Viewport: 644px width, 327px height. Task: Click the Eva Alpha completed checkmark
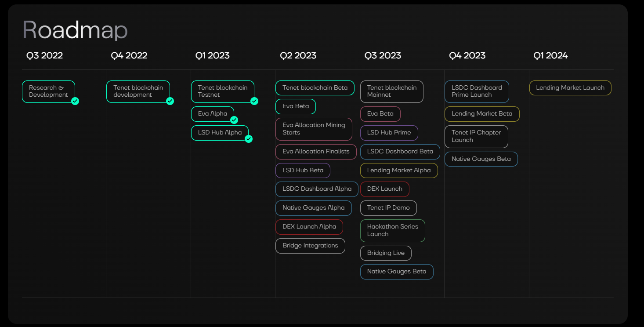pyautogui.click(x=234, y=120)
